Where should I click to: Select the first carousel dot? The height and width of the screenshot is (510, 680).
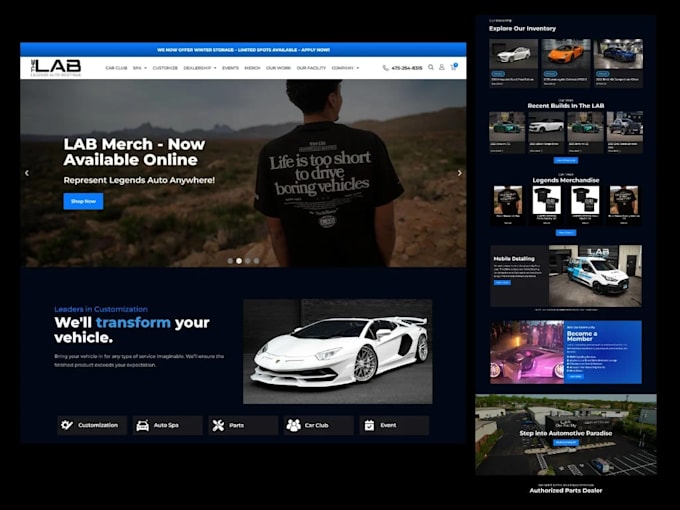[x=230, y=261]
